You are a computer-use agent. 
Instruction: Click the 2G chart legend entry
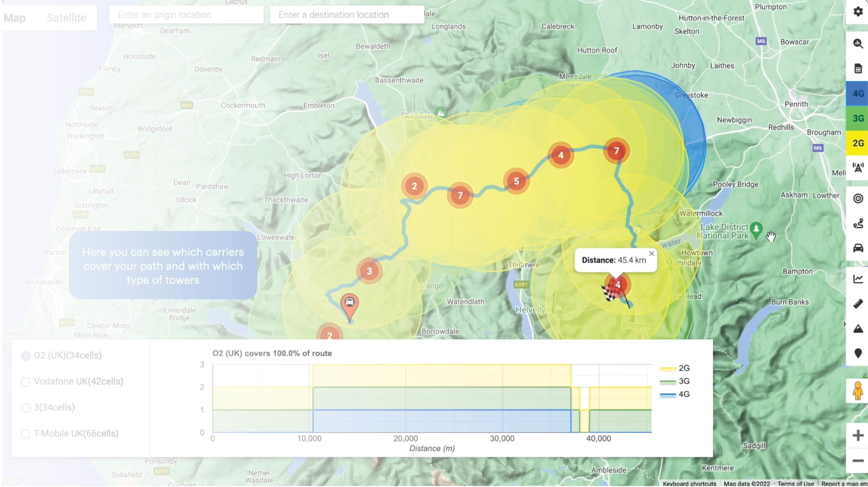675,368
